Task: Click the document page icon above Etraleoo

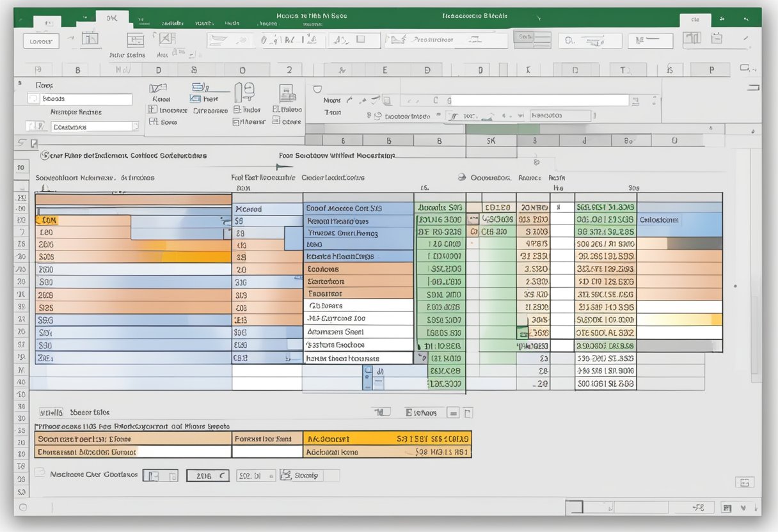Action: pyautogui.click(x=287, y=92)
